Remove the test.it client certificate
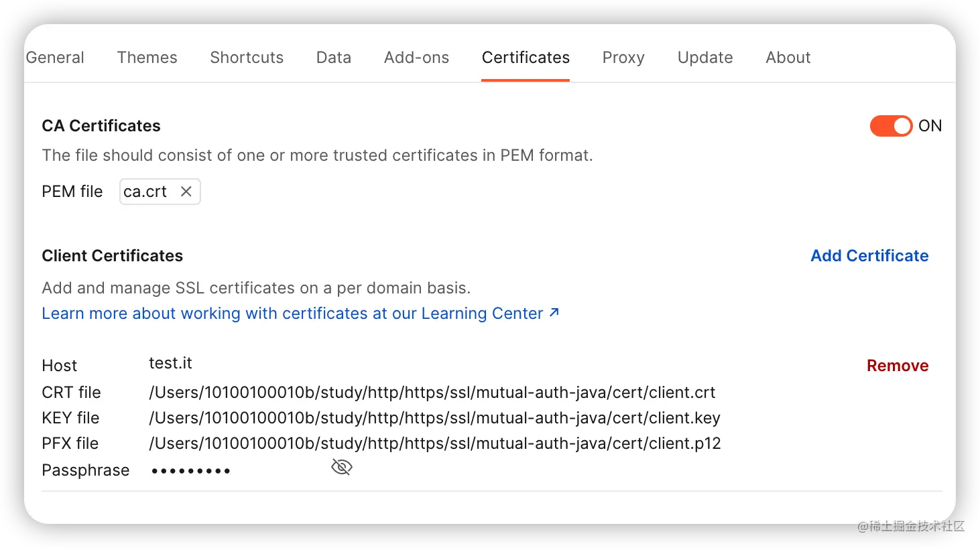The width and height of the screenshot is (980, 548). point(898,366)
